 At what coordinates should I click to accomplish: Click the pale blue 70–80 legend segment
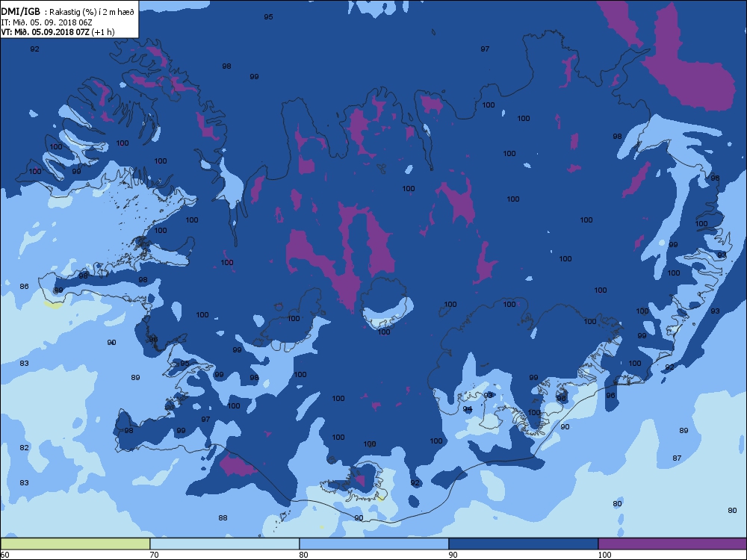[x=224, y=544]
